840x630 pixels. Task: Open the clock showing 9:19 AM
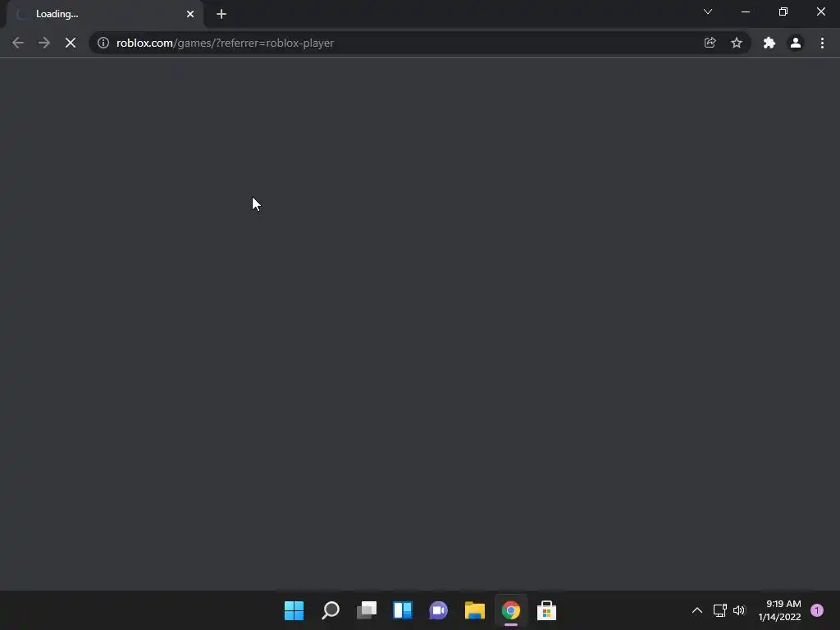tap(779, 610)
